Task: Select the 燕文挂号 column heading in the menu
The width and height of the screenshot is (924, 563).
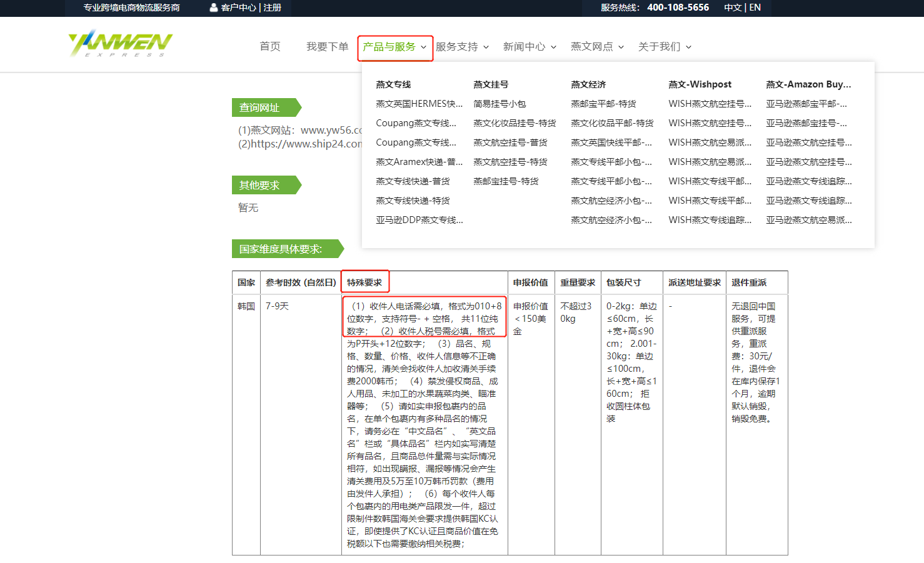Action: (x=491, y=84)
